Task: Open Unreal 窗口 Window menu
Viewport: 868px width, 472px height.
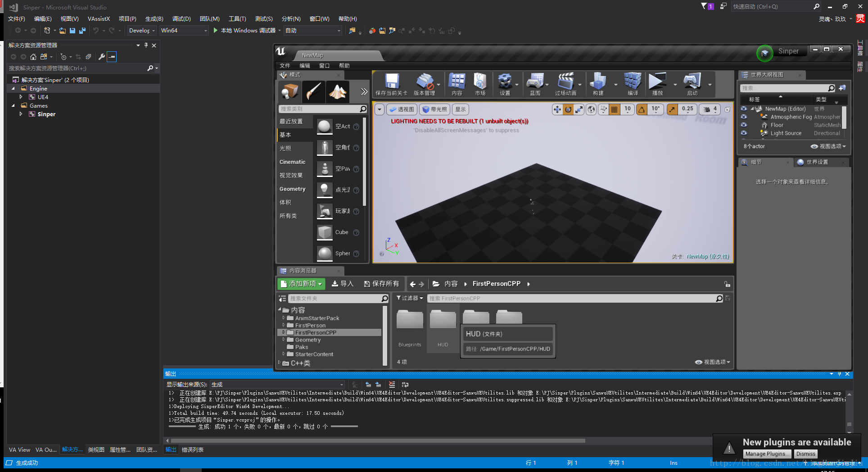Action: tap(324, 66)
